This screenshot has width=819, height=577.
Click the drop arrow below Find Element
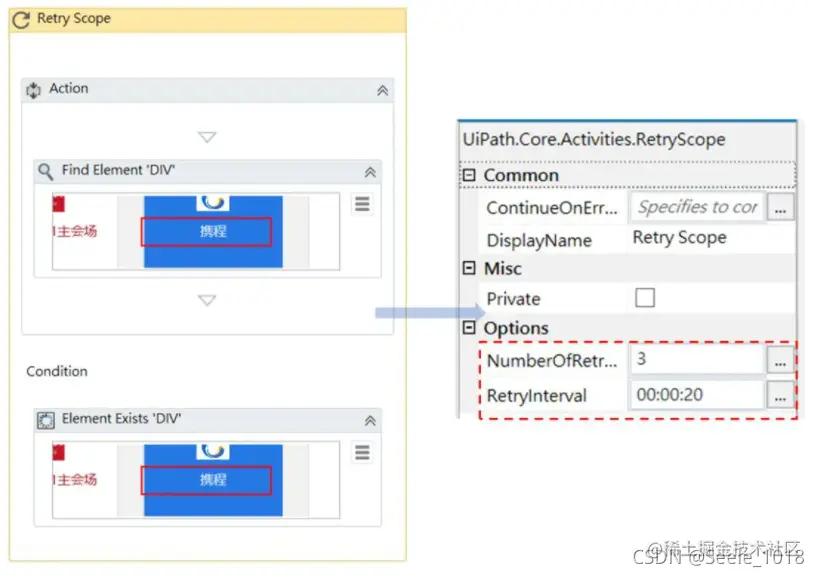(x=207, y=300)
